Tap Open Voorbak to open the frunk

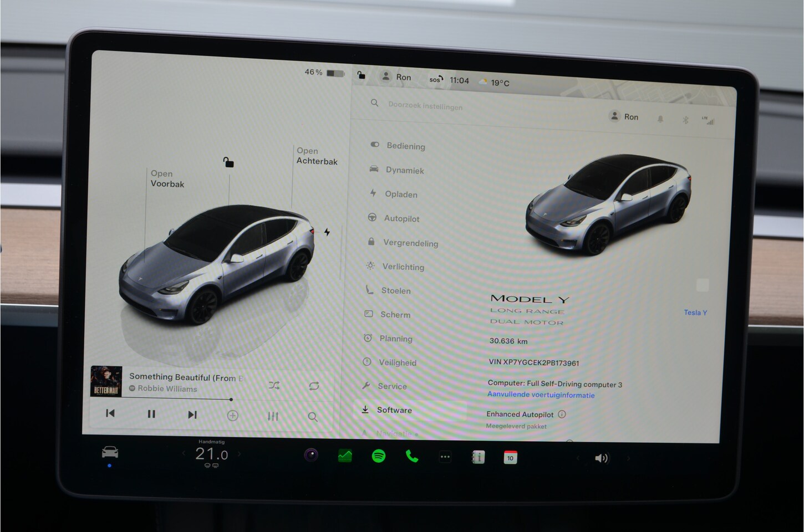[167, 178]
